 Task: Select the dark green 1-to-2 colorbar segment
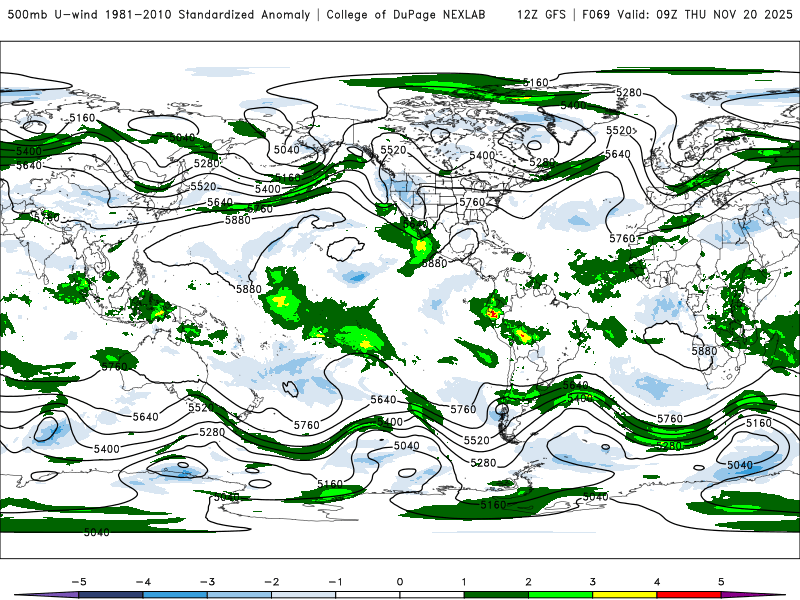click(x=496, y=595)
